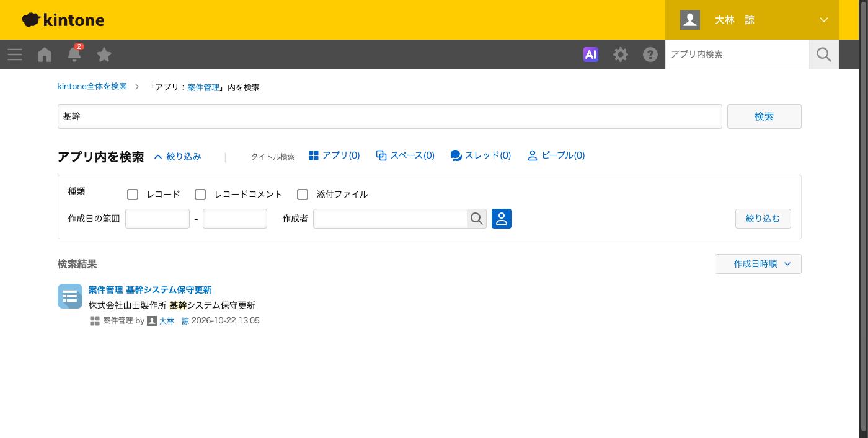Click the 検索 button
Screen dimensions: 868x438
pos(764,116)
